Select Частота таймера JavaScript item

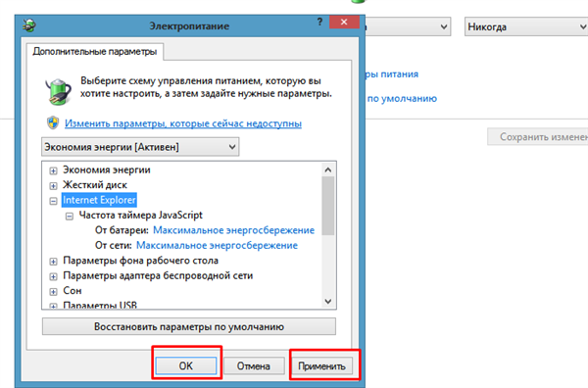(x=140, y=216)
